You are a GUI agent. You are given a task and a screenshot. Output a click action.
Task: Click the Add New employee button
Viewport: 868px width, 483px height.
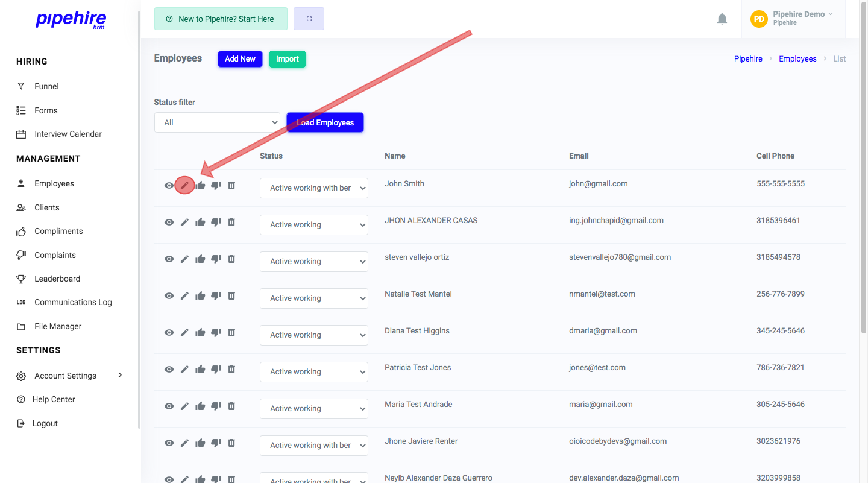point(240,58)
